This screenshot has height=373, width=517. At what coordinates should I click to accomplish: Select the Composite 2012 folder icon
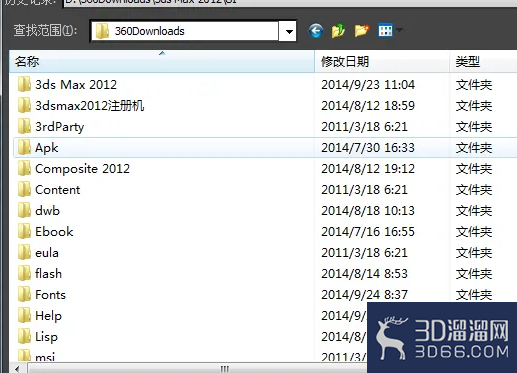point(24,168)
